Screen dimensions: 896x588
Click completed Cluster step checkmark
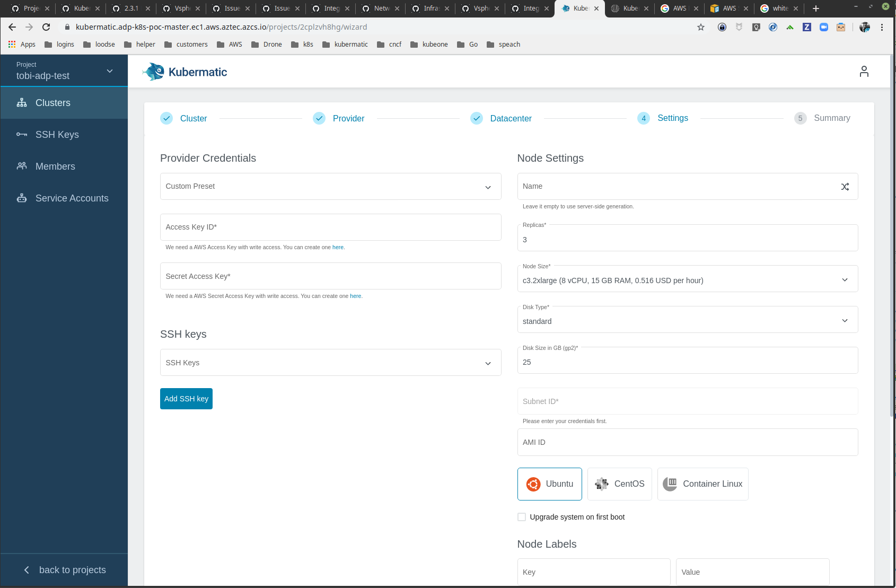pyautogui.click(x=166, y=118)
